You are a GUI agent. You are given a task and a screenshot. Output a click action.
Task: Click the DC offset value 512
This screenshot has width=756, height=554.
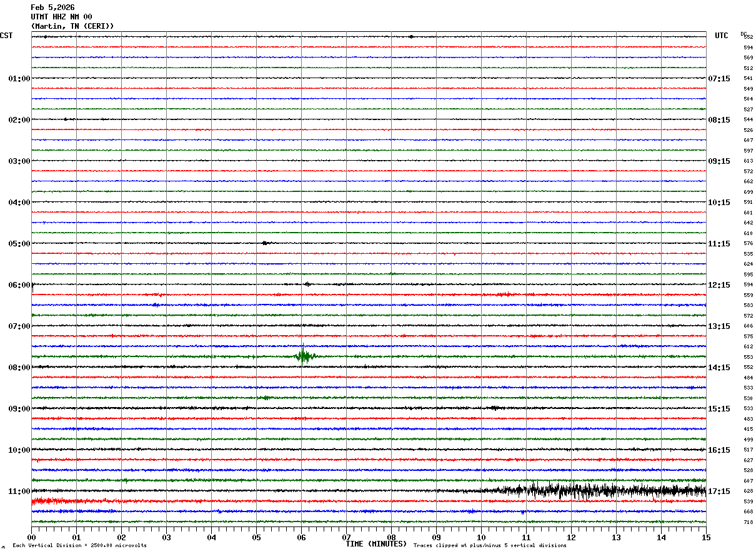[748, 68]
